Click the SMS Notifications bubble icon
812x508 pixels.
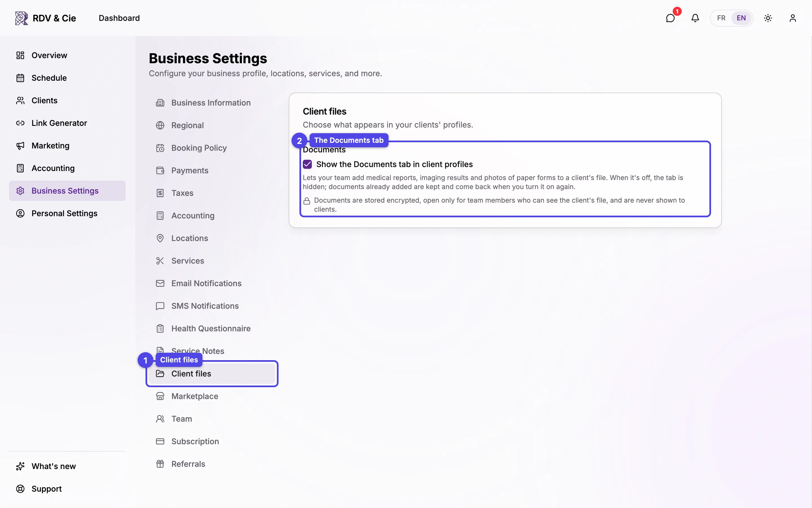click(x=160, y=306)
